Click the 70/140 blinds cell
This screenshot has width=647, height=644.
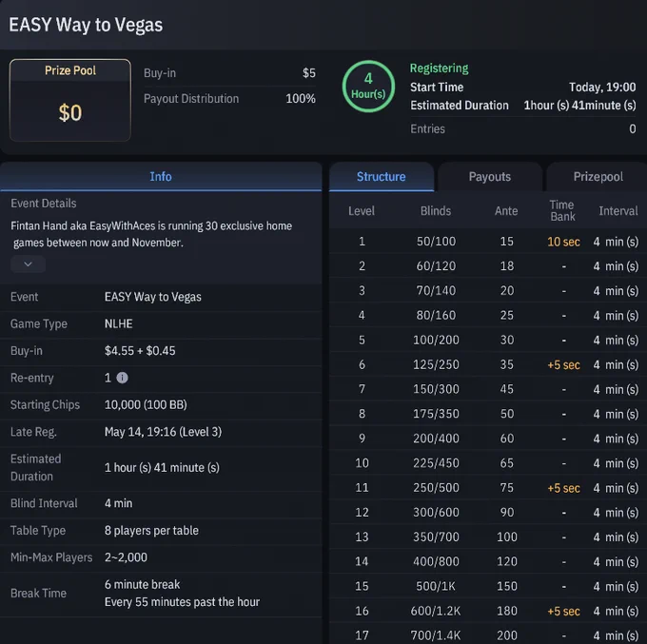pos(436,290)
